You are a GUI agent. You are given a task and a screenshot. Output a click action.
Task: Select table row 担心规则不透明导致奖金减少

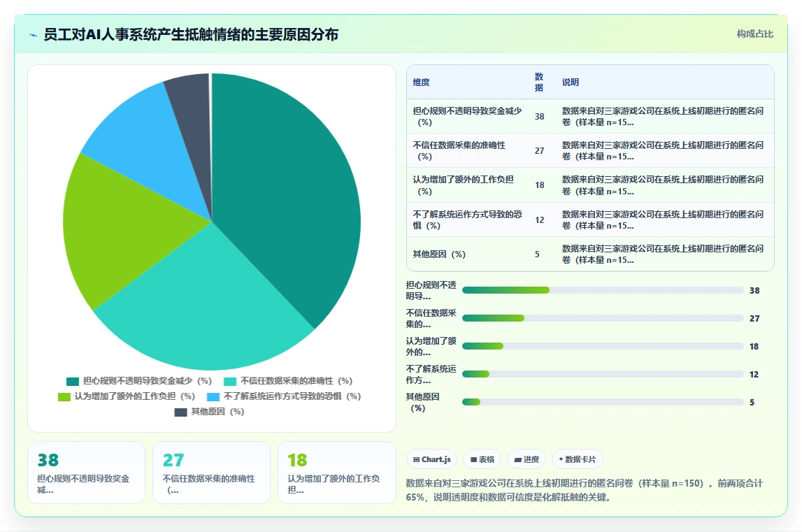click(590, 116)
